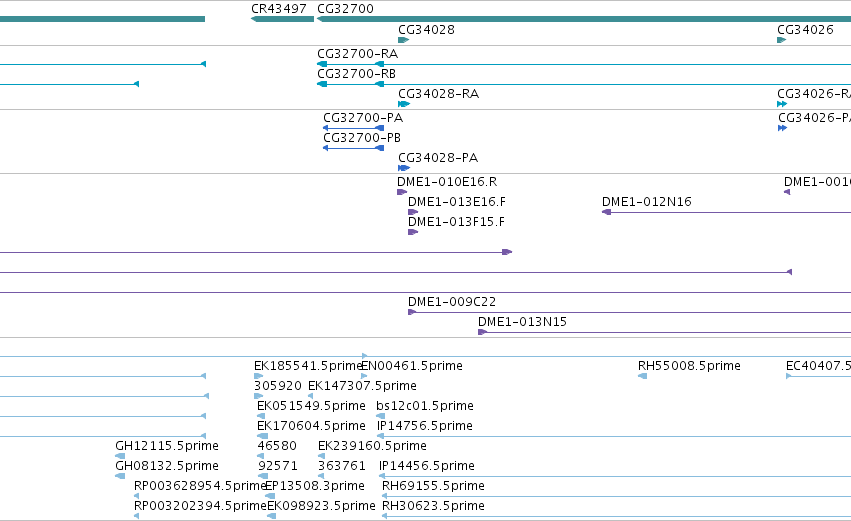Select the CG32700 gene label
The height and width of the screenshot is (521, 851).
[345, 9]
